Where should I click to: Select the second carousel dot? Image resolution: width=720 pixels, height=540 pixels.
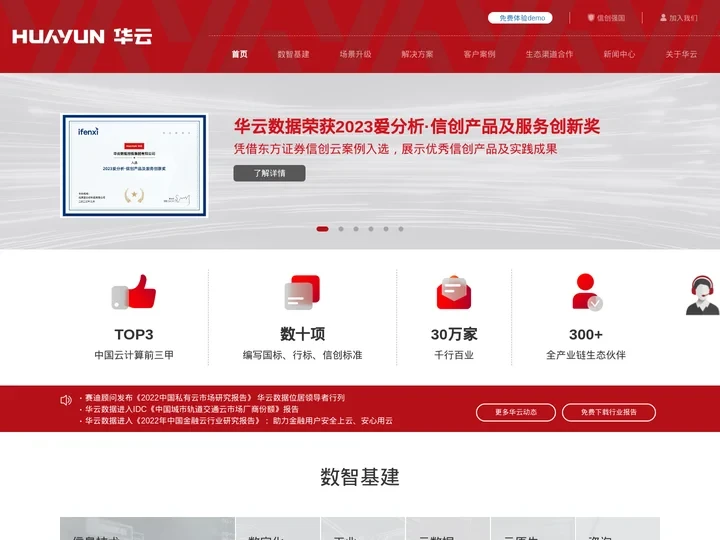click(341, 229)
